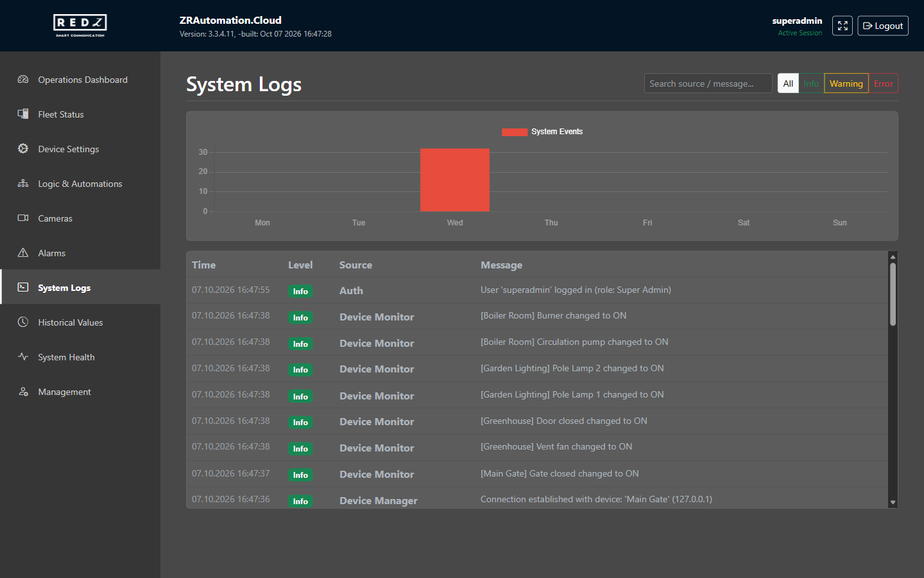Click the Historical Values clock icon
924x578 pixels.
[23, 322]
